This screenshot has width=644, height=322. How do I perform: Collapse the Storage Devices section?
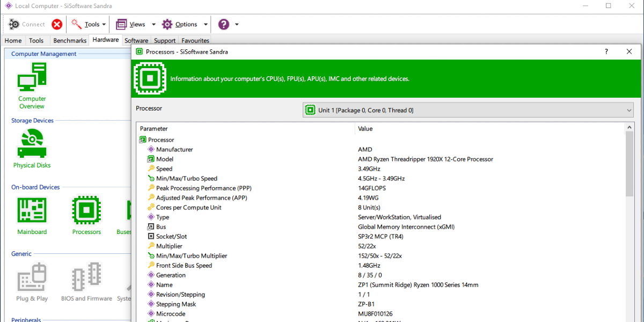pos(32,120)
